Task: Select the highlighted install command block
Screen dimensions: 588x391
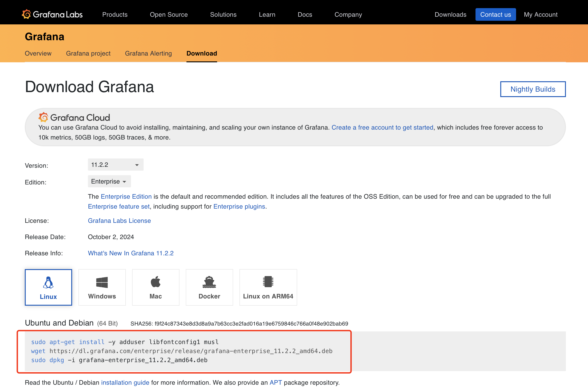Action: pos(184,351)
